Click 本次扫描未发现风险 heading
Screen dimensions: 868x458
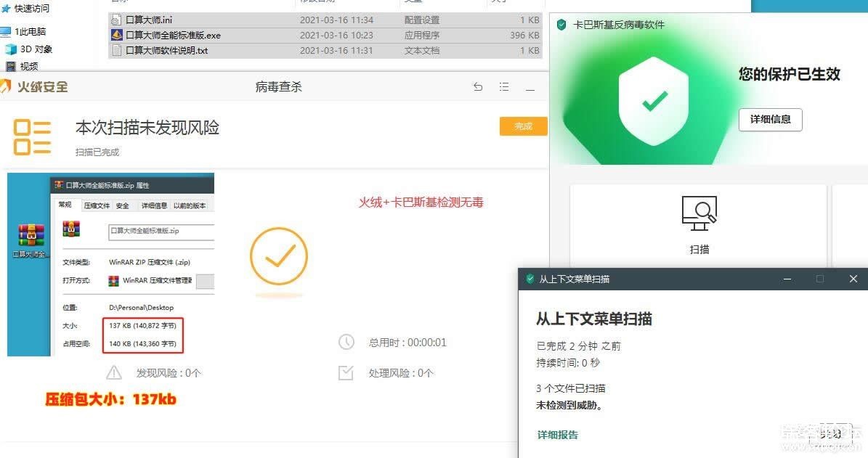[x=147, y=128]
